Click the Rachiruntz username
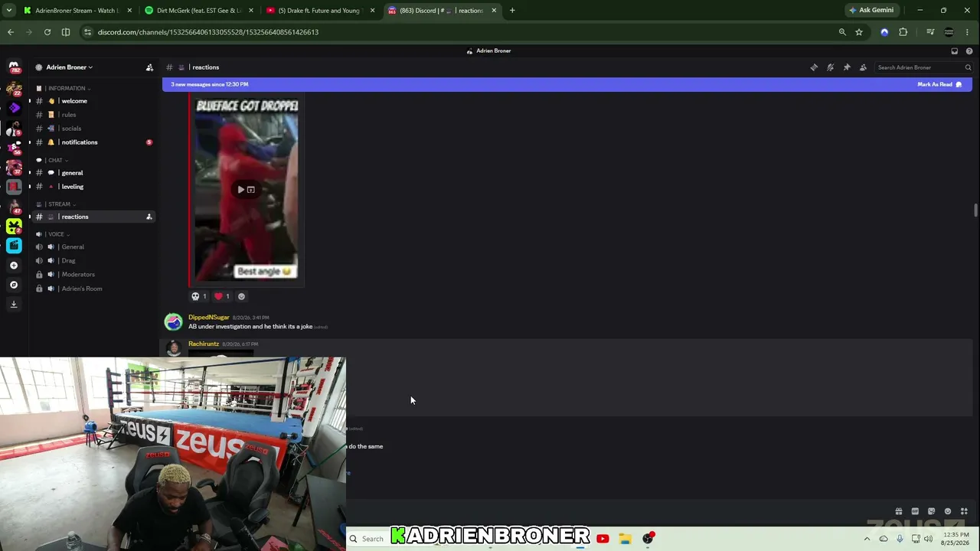The image size is (980, 551). 204,344
